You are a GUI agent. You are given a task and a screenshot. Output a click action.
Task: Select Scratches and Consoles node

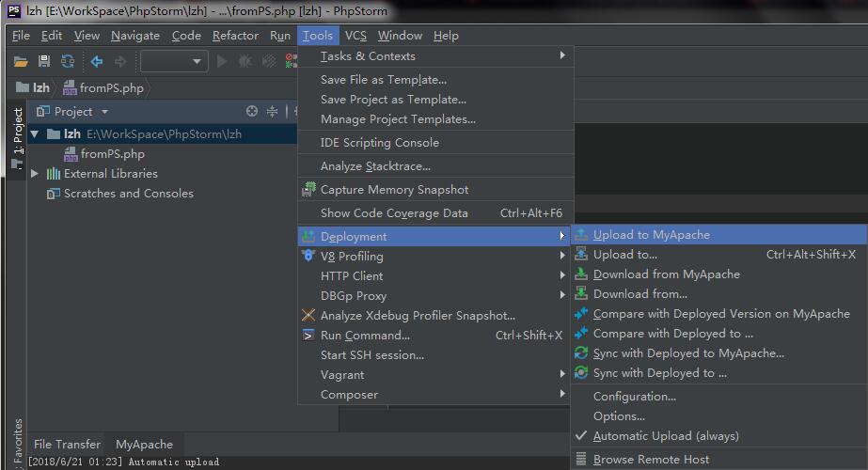(129, 194)
